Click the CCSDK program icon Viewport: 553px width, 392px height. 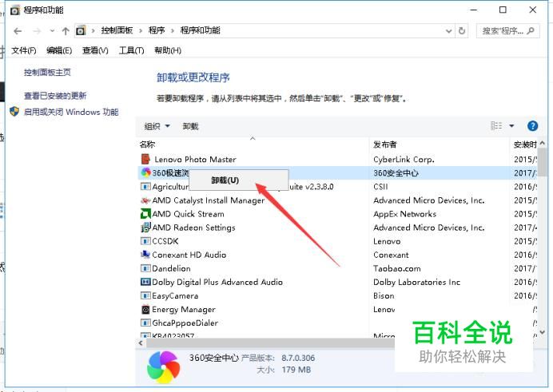pyautogui.click(x=145, y=241)
